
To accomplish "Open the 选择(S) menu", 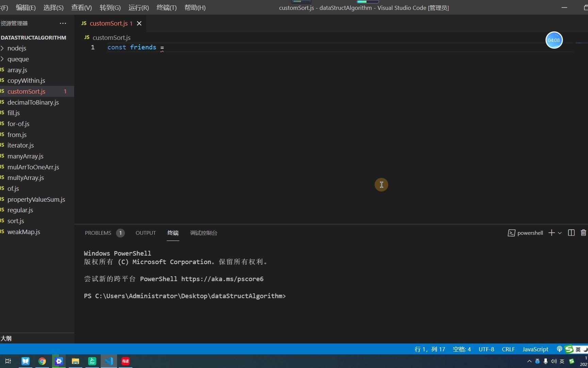I will click(53, 7).
